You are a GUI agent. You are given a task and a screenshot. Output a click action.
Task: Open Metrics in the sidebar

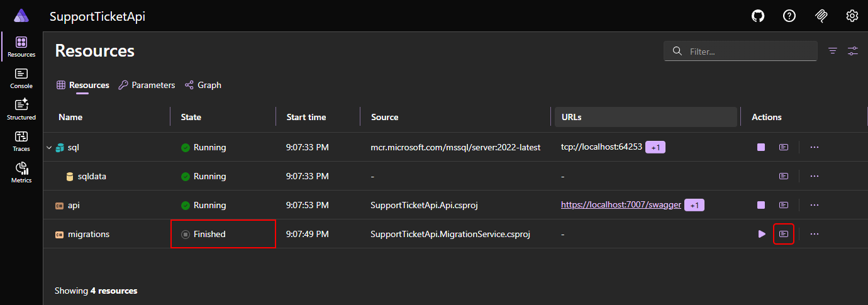coord(21,173)
